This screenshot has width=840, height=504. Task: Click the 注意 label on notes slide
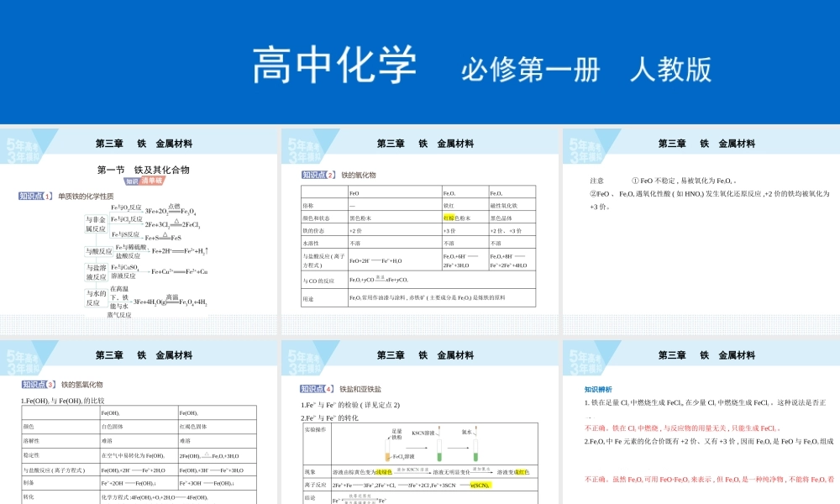596,181
